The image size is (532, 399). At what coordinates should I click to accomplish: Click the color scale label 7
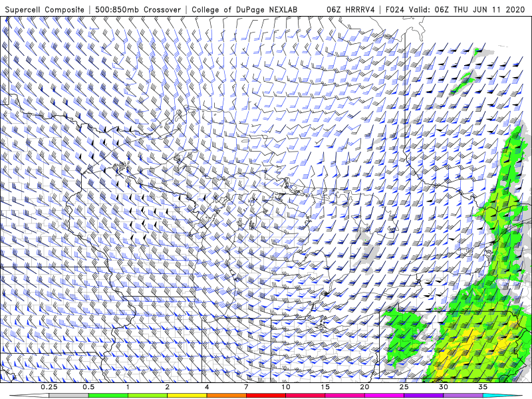(246, 387)
